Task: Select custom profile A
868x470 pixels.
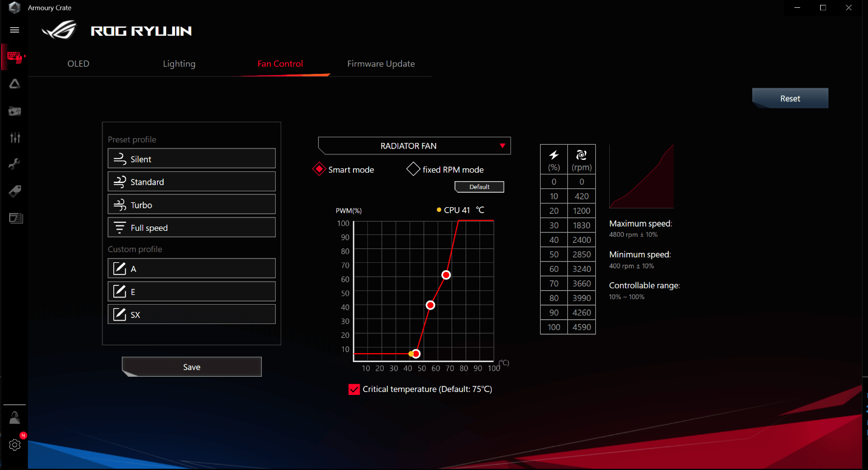Action: 192,268
